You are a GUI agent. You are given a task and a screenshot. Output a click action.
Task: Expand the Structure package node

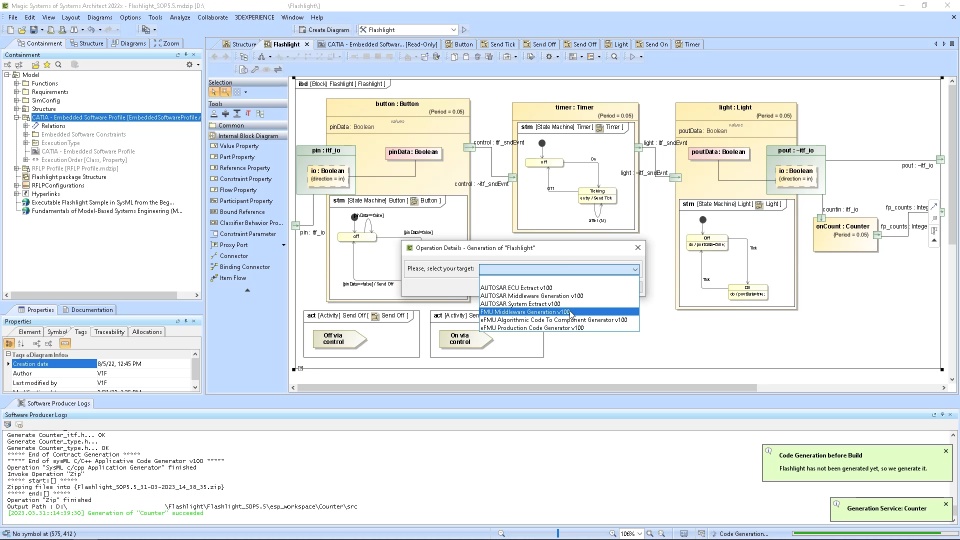(x=17, y=109)
